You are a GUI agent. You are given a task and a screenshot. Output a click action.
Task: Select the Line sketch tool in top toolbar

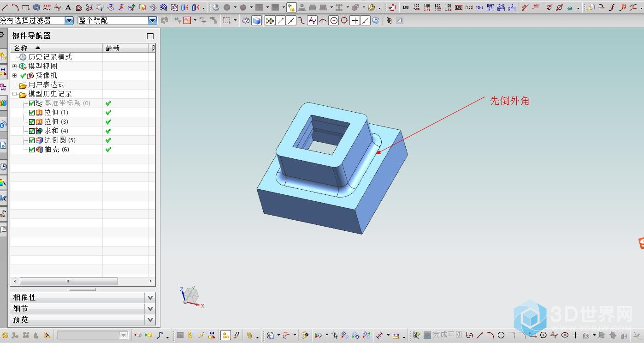tap(5, 7)
